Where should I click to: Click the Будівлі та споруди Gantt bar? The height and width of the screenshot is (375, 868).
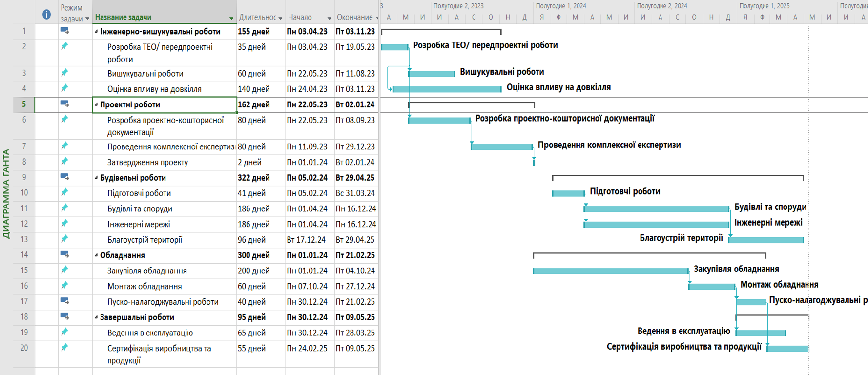(657, 209)
